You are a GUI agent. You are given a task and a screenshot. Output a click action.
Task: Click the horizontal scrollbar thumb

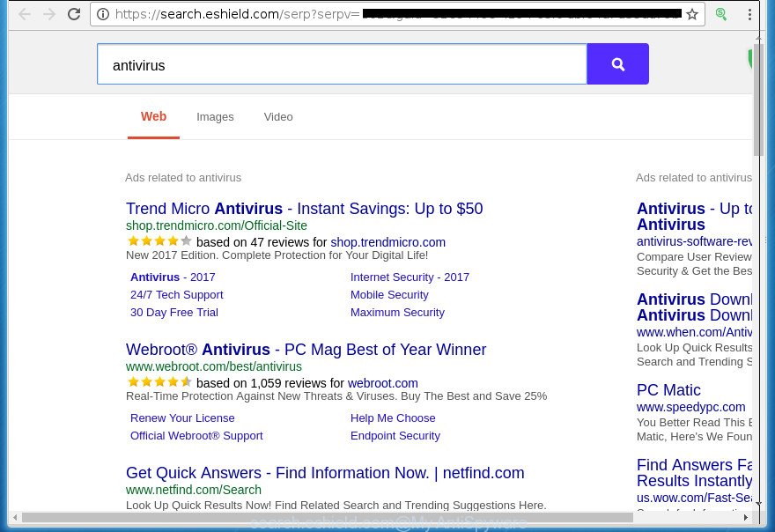(x=328, y=518)
